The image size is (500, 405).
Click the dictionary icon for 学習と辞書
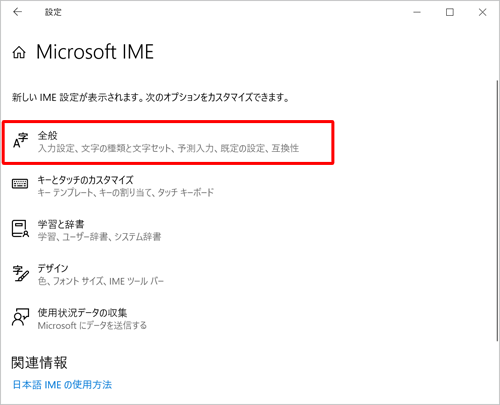[x=20, y=229]
